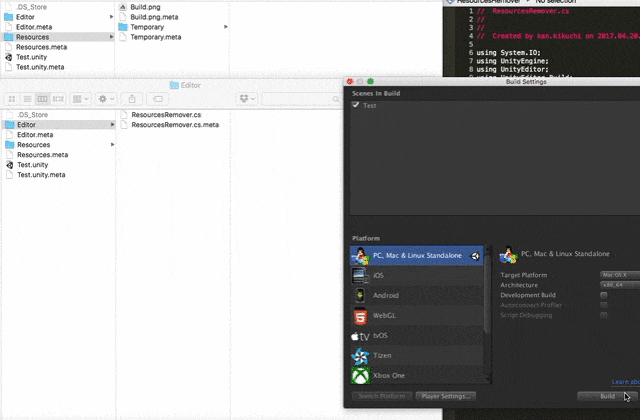Select ResourcesRemover.cs file
640x420 pixels.
tap(166, 115)
